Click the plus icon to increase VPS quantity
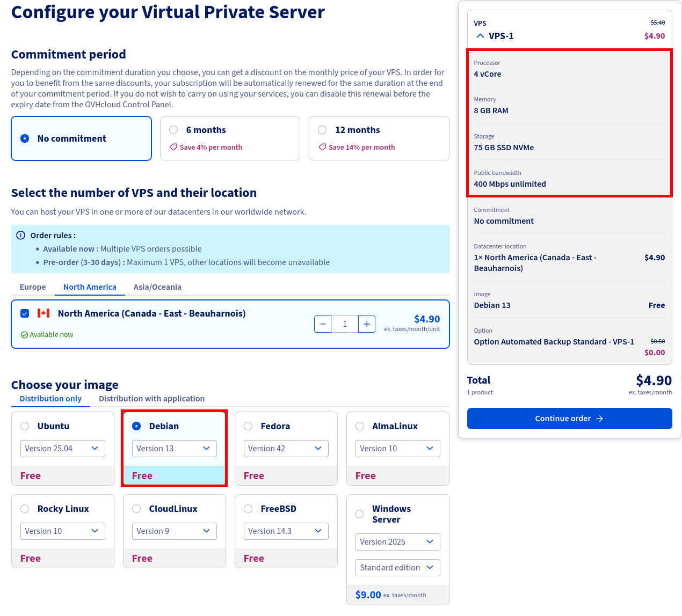The image size is (682, 616). [x=366, y=324]
